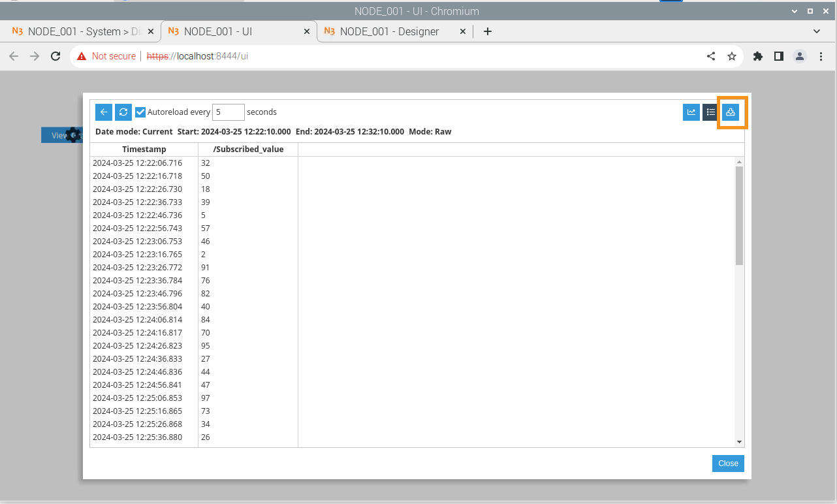The height and width of the screenshot is (504, 837).
Task: Open the tab search dropdown chevron
Action: (x=817, y=31)
